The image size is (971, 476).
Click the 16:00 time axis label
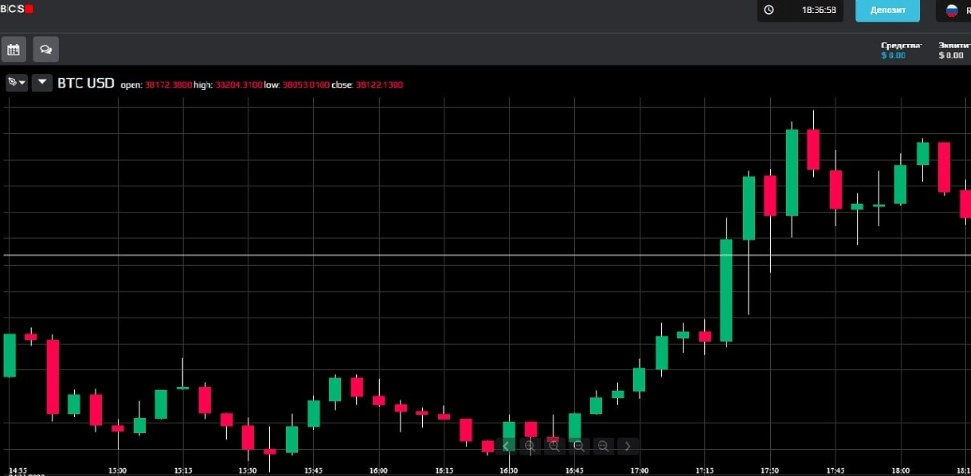click(378, 470)
